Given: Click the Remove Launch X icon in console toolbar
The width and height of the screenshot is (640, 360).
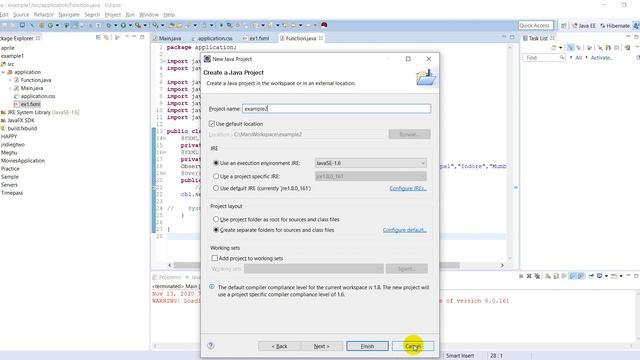Looking at the screenshot, I should [x=529, y=276].
